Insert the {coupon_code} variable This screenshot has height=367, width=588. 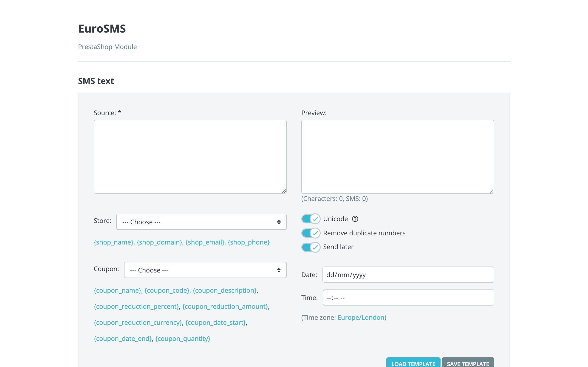(x=167, y=290)
